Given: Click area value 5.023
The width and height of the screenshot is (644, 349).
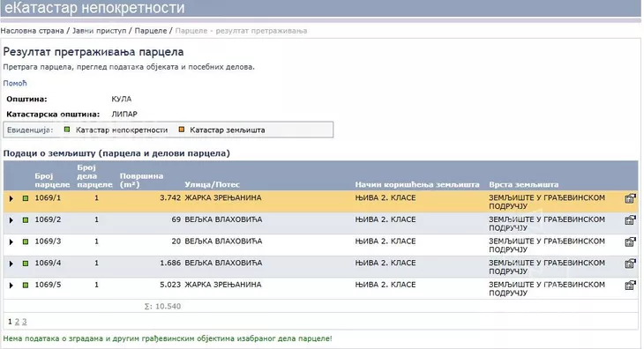Looking at the screenshot, I should 170,285.
